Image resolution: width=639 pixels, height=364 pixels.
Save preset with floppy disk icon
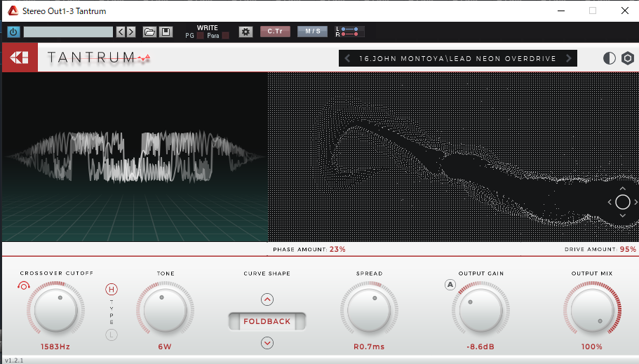[x=166, y=32]
